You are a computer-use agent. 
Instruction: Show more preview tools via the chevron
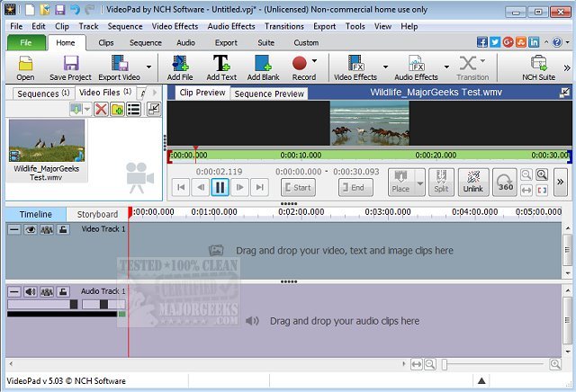(x=560, y=182)
